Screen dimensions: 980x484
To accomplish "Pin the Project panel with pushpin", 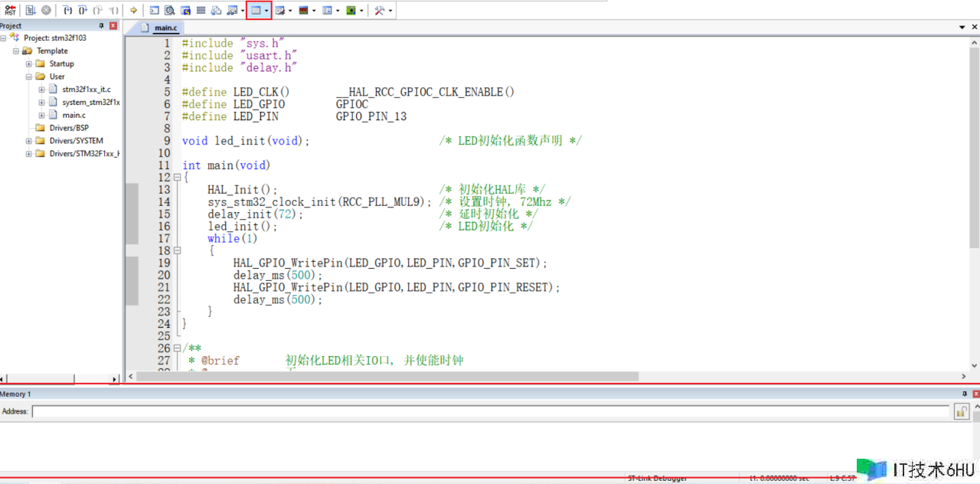I will [102, 26].
